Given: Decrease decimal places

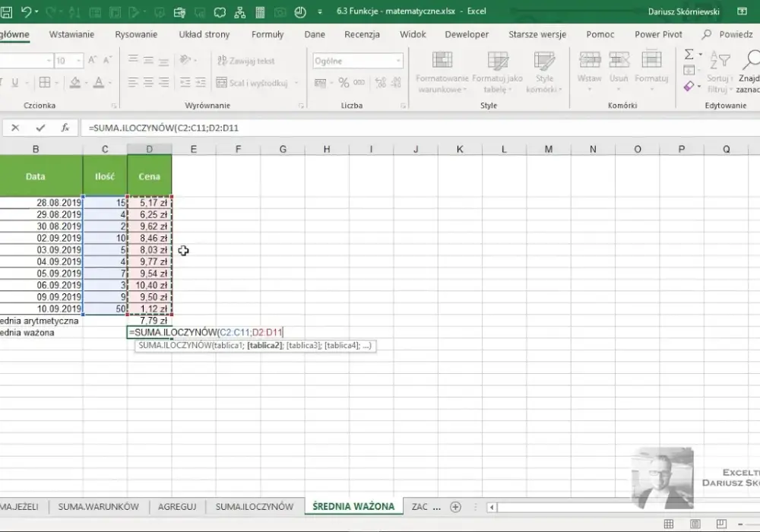Looking at the screenshot, I should pyautogui.click(x=396, y=83).
